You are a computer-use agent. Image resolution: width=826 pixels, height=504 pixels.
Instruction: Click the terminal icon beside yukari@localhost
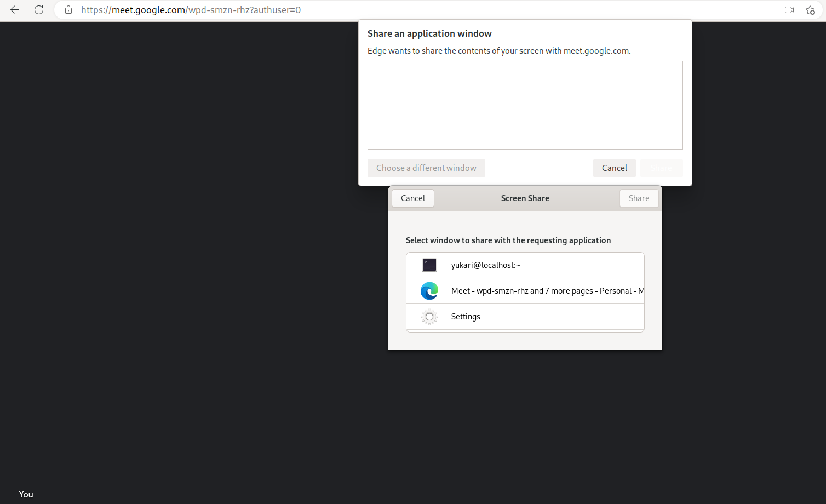click(429, 265)
